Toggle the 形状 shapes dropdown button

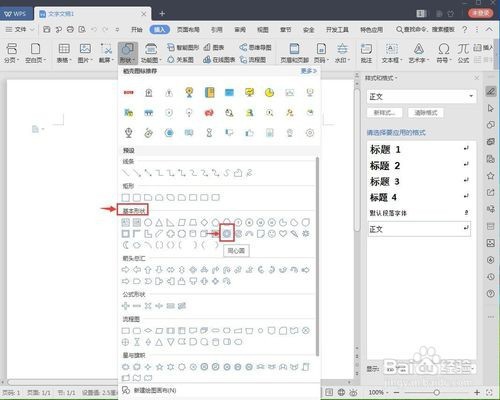[128, 53]
